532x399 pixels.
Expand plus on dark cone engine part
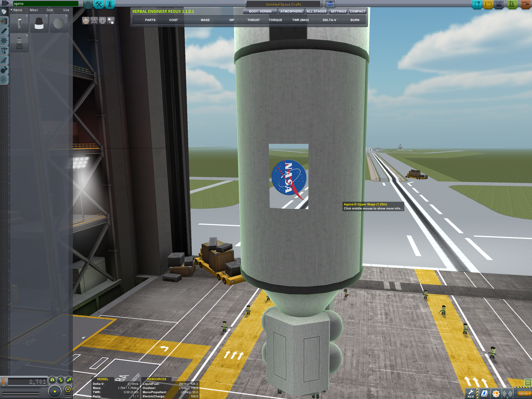[27, 36]
